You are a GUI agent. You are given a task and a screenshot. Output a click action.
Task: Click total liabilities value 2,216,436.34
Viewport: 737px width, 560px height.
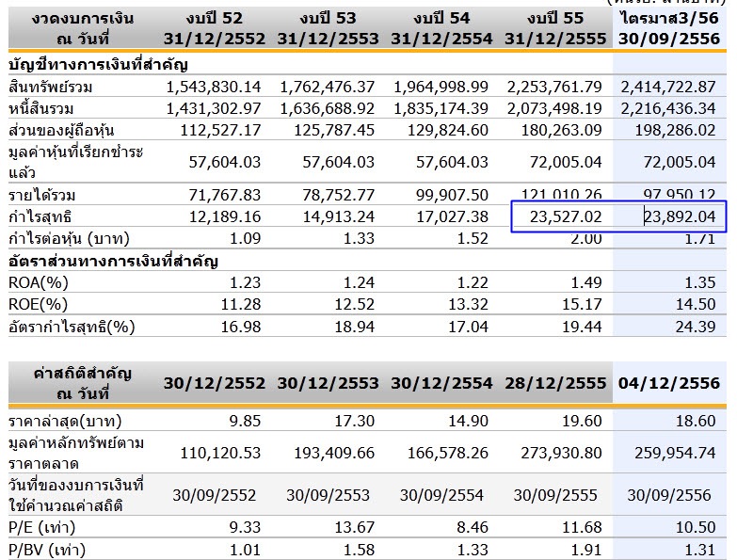(x=668, y=108)
